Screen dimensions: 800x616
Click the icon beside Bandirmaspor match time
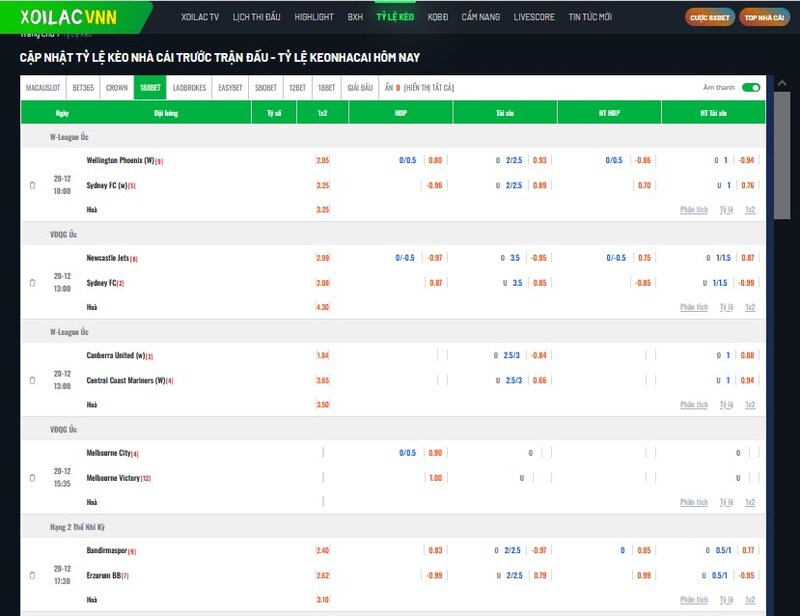(x=32, y=575)
